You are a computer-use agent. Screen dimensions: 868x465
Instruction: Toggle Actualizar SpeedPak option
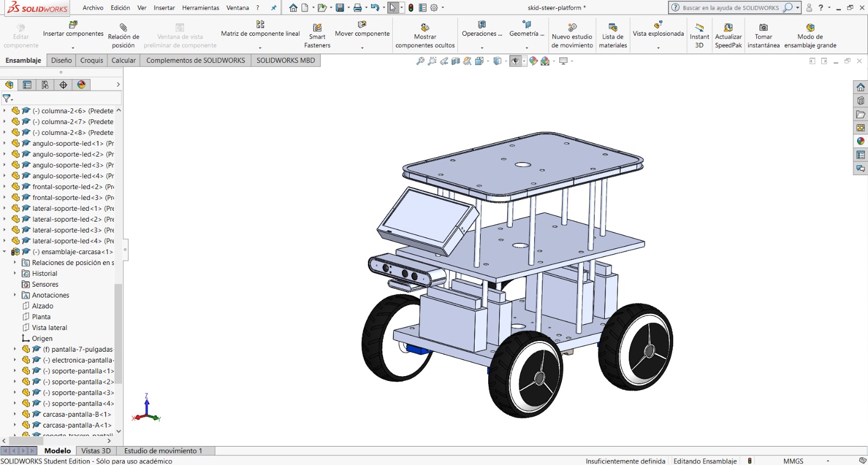728,28
